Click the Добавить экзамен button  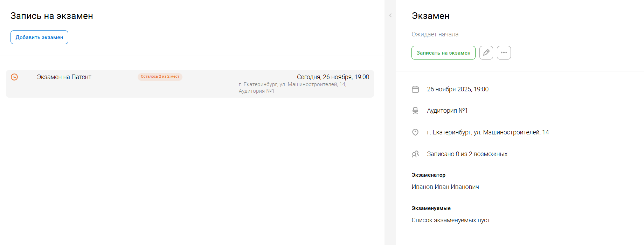(x=39, y=37)
